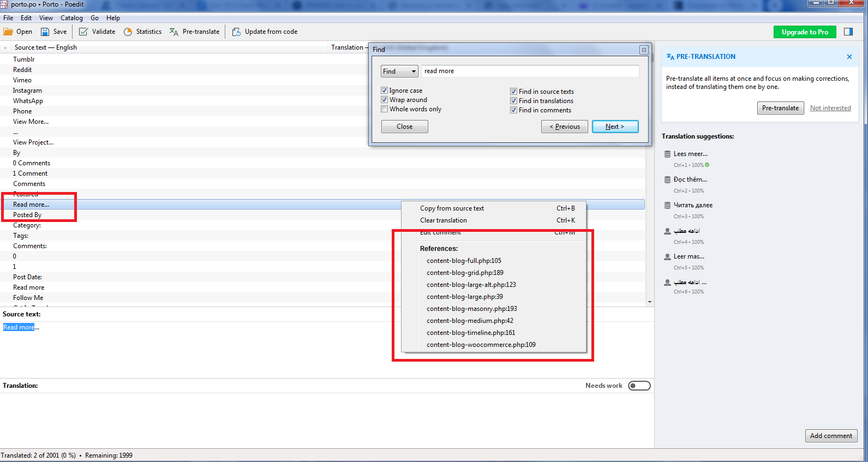Open reference content-blog-medium.php:42
Viewport: 868px width, 462px height.
click(470, 321)
